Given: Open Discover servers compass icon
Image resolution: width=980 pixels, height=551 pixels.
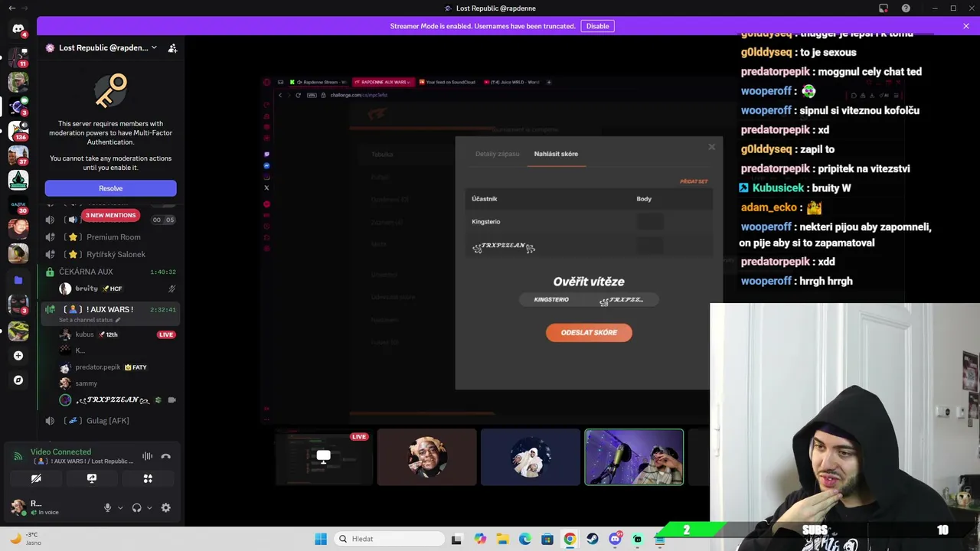Looking at the screenshot, I should click(x=18, y=380).
